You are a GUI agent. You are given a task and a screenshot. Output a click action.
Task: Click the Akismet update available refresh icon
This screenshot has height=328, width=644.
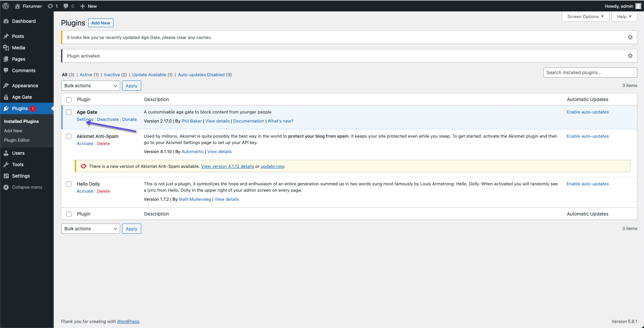click(x=84, y=166)
